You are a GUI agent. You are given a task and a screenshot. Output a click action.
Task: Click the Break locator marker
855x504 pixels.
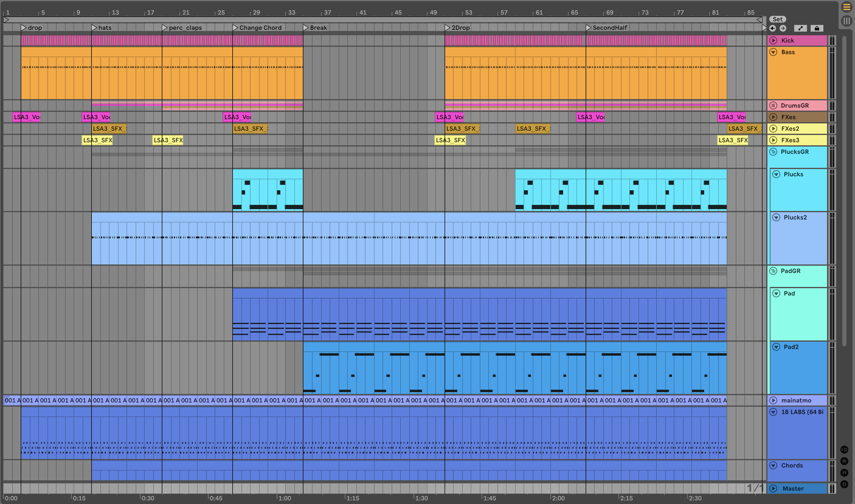pos(306,27)
